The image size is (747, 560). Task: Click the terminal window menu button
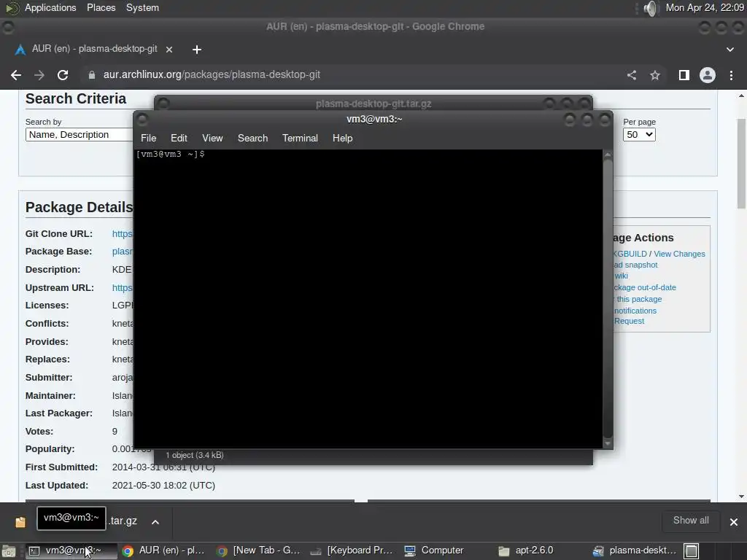(x=142, y=120)
